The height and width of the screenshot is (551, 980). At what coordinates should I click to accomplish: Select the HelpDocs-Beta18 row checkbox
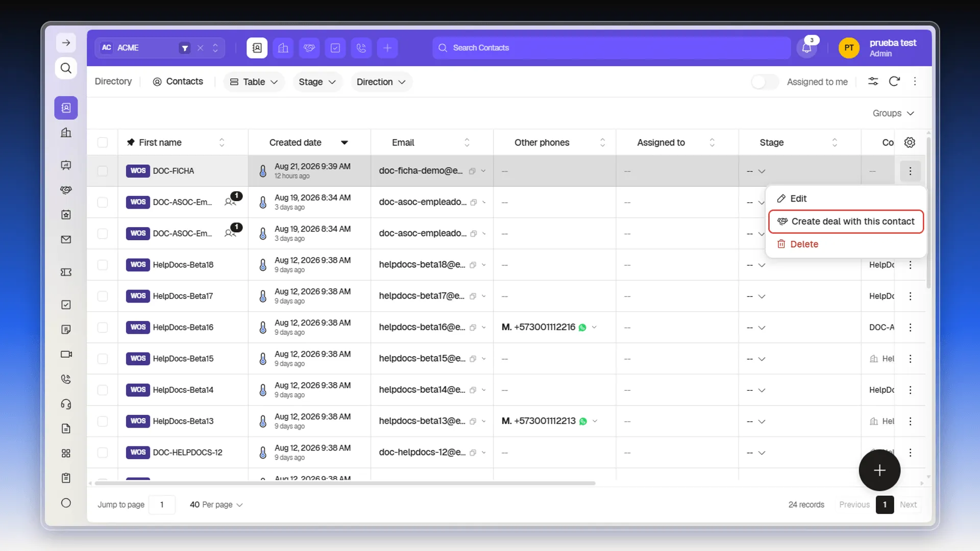pyautogui.click(x=103, y=265)
